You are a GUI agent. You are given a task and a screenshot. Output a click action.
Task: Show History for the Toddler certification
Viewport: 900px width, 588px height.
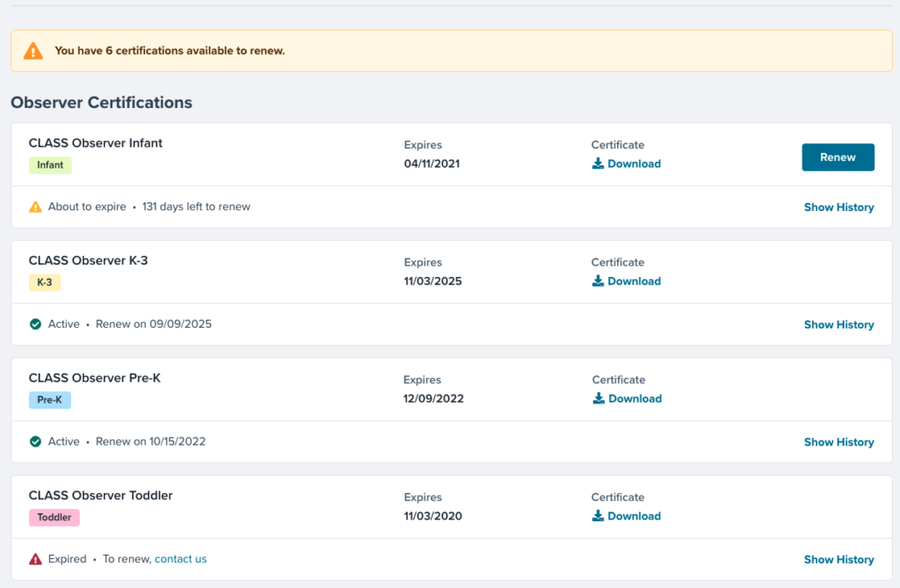point(838,559)
